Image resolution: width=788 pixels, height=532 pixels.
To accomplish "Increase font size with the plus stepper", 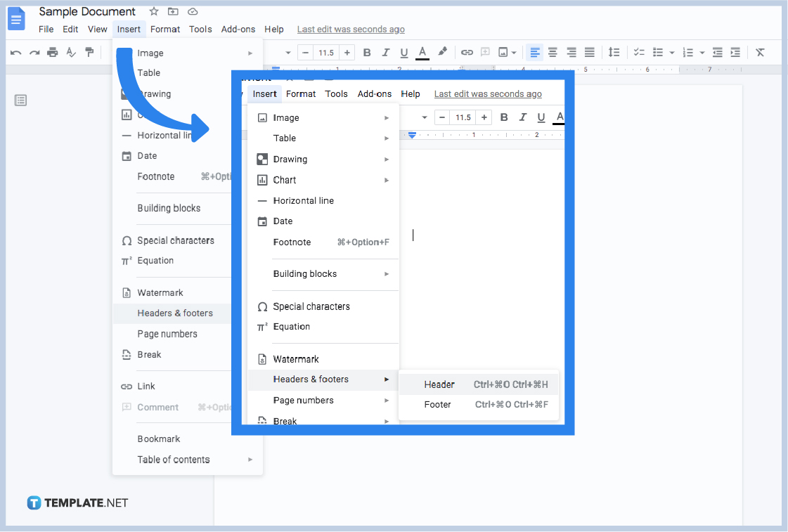I will point(347,52).
